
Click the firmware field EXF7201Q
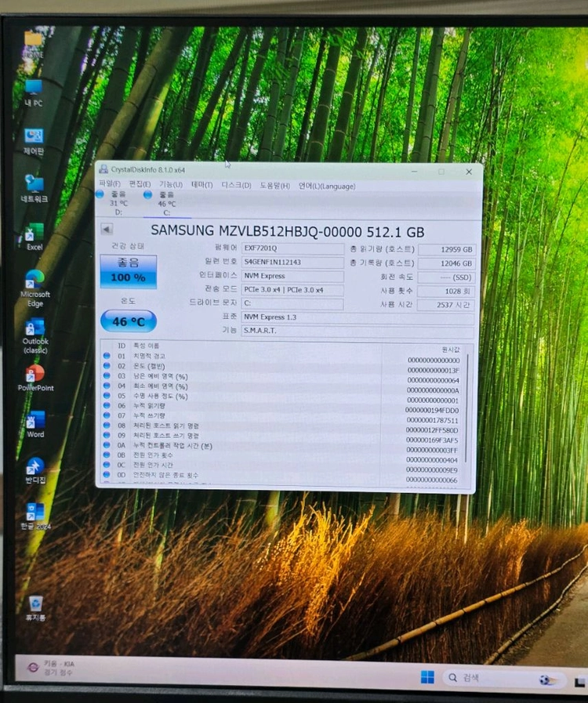tap(292, 248)
